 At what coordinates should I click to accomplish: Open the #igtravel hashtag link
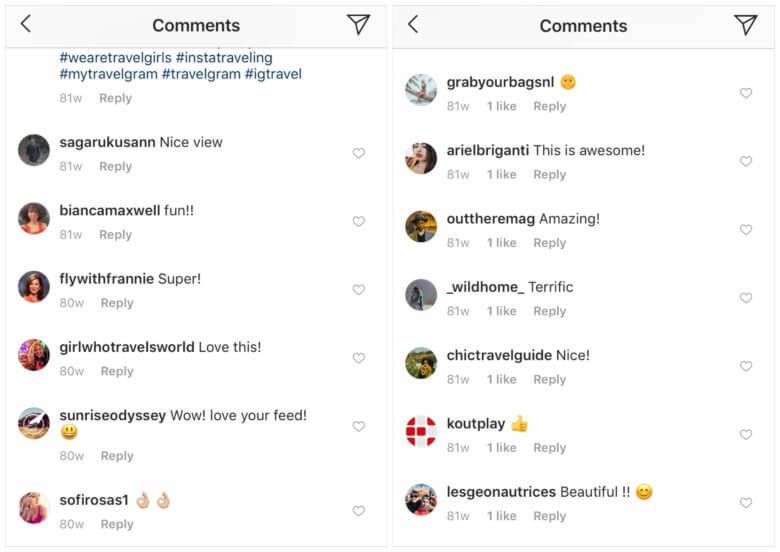[x=273, y=74]
